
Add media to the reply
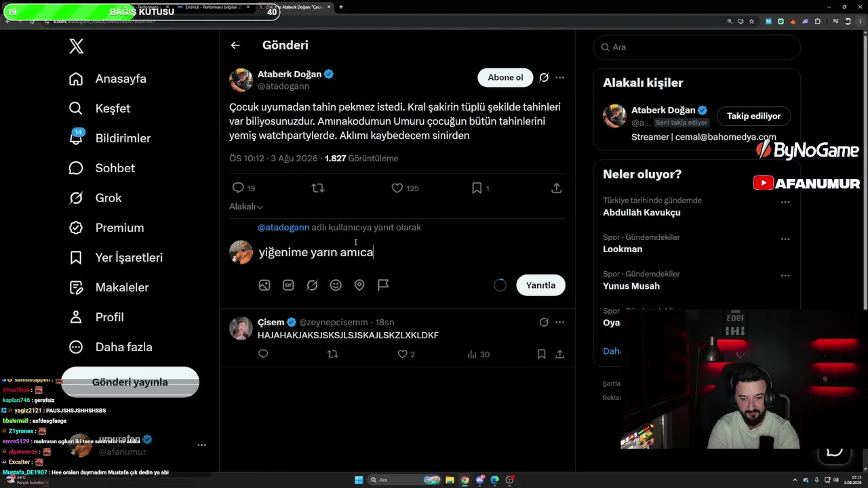[264, 285]
